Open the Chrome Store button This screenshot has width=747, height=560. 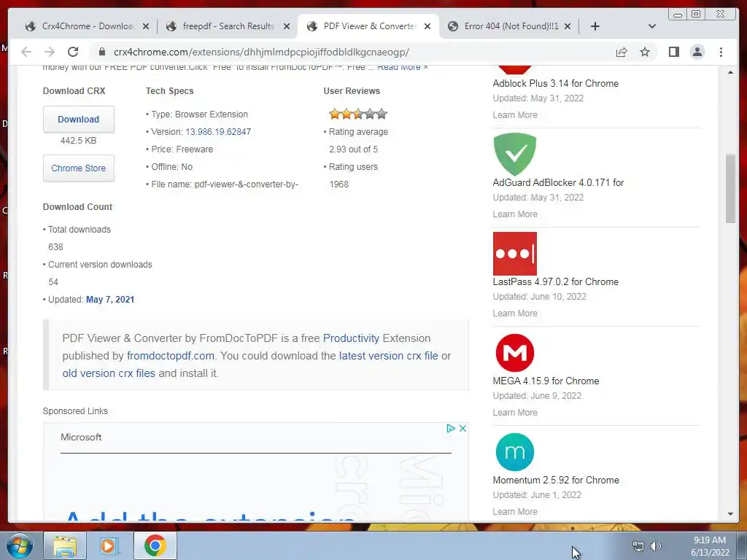click(x=79, y=168)
